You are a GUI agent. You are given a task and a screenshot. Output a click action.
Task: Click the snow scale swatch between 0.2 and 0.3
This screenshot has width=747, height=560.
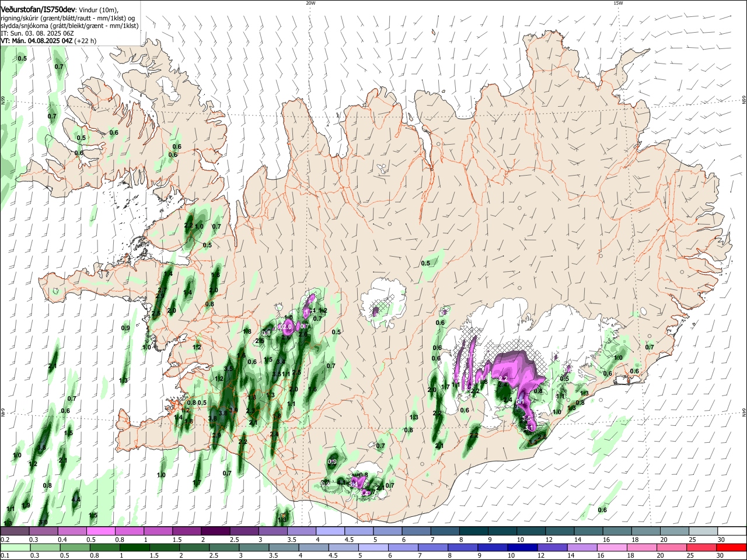15,531
